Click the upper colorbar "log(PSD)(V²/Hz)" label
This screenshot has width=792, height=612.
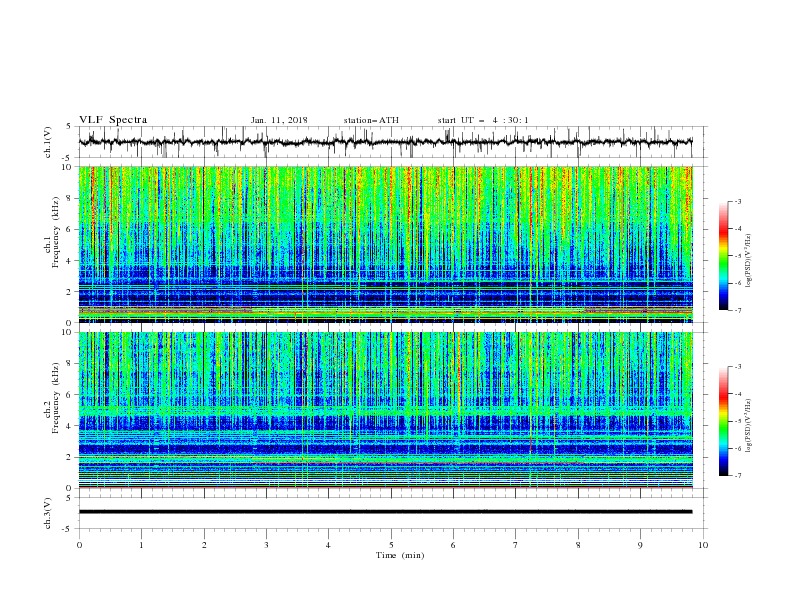click(x=748, y=261)
